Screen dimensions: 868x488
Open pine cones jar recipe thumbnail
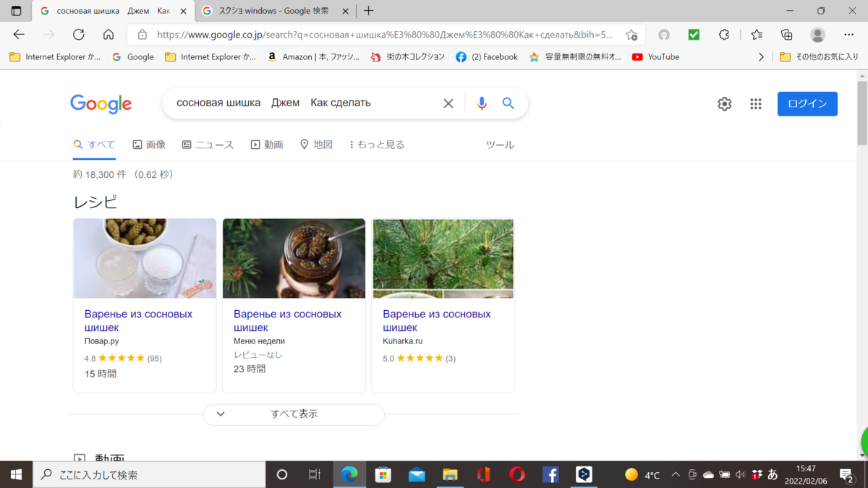click(x=294, y=258)
